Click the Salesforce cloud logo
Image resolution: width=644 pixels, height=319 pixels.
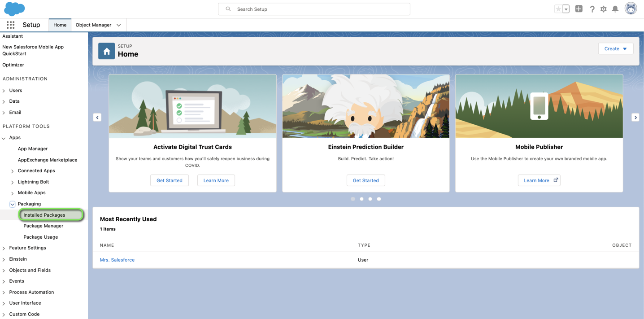point(14,9)
